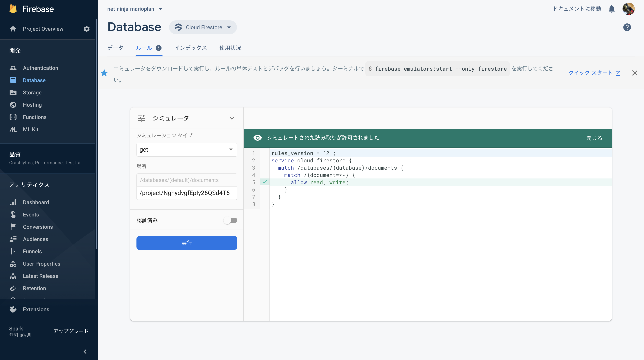Click the Retention icon

(x=13, y=288)
